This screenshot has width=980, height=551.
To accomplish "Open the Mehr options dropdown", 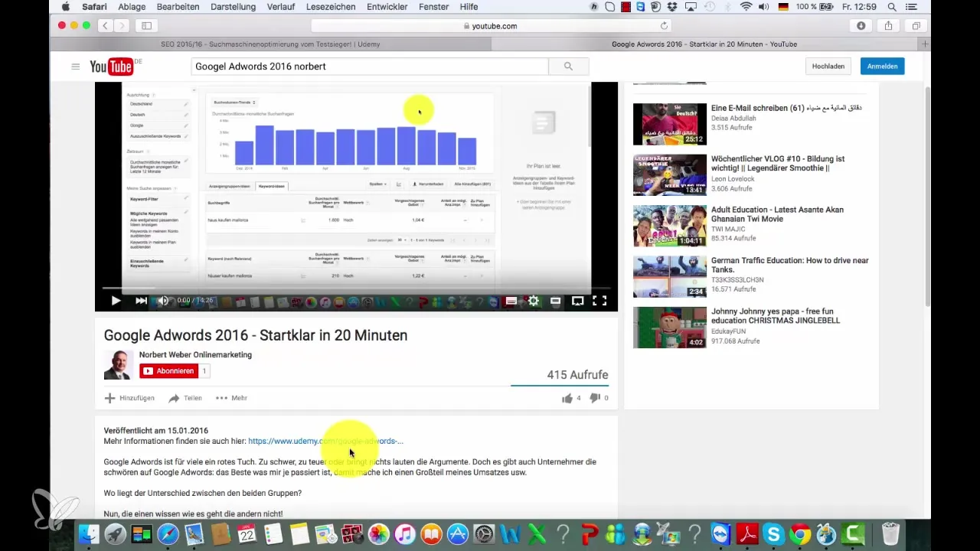I will 231,398.
